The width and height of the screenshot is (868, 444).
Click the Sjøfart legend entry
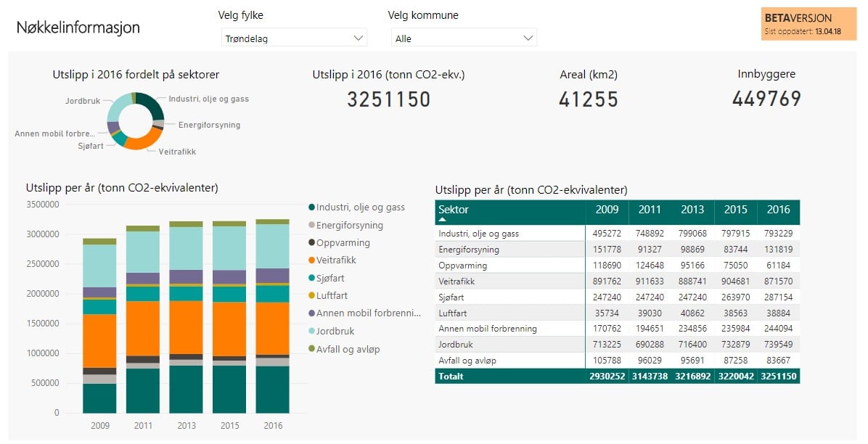point(327,278)
